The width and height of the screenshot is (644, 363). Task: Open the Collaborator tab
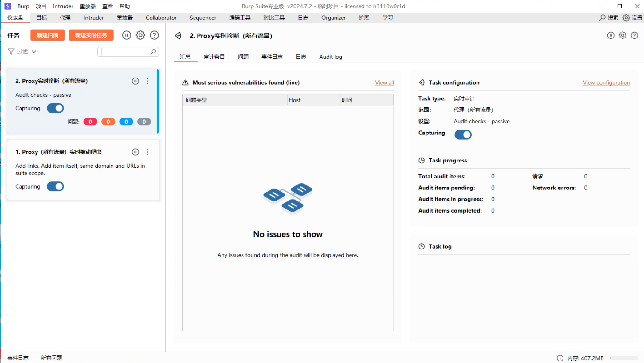tap(161, 18)
